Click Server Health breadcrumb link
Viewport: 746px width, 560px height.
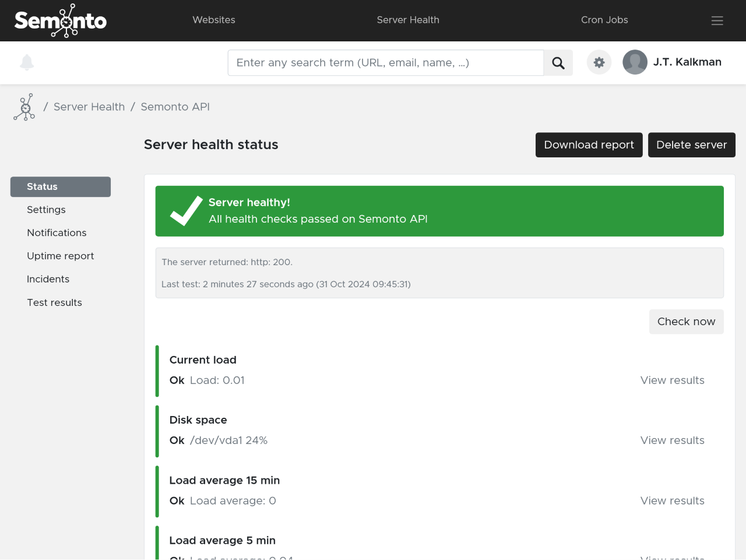(89, 107)
